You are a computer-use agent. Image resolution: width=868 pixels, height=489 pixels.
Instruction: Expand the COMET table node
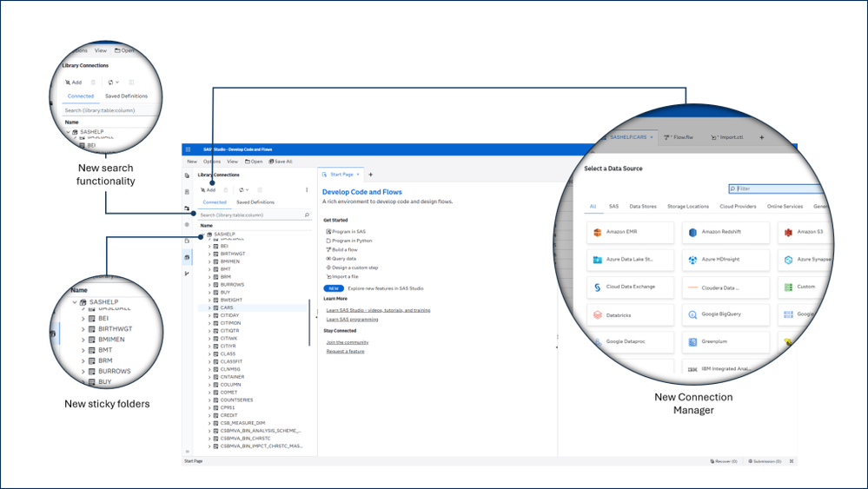(209, 393)
